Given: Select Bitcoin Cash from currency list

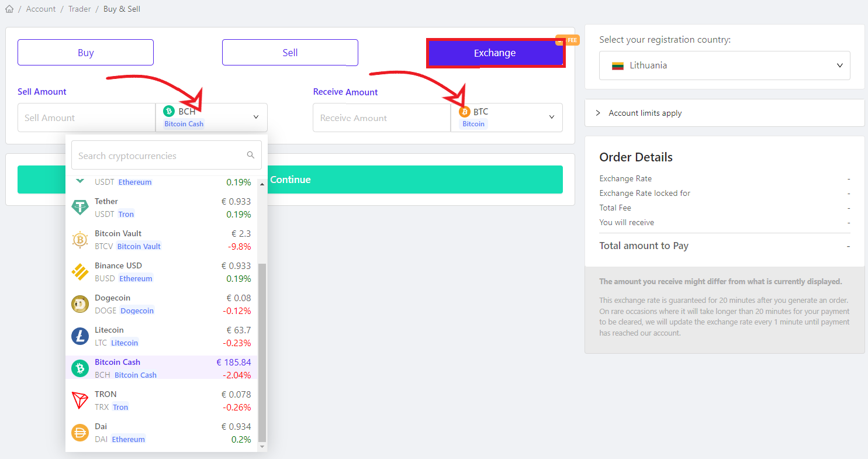Looking at the screenshot, I should tap(161, 368).
